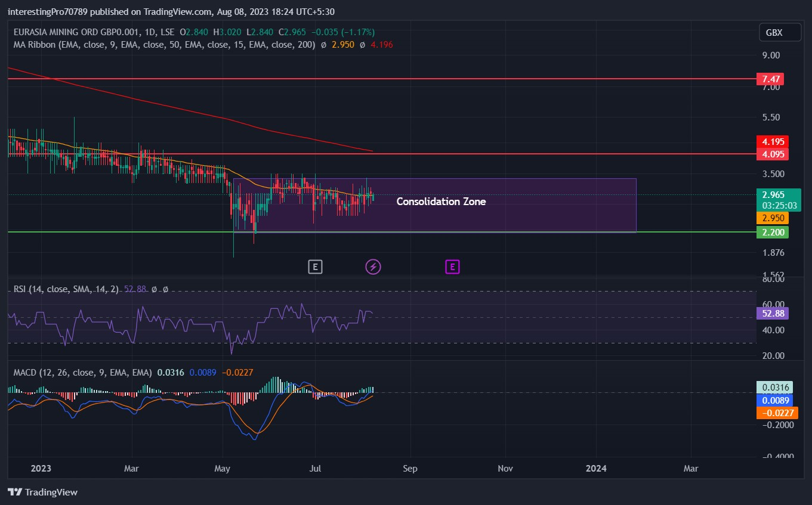812x505 pixels.
Task: Click the red 4.196 value in MA Ribbon legend
Action: point(381,45)
